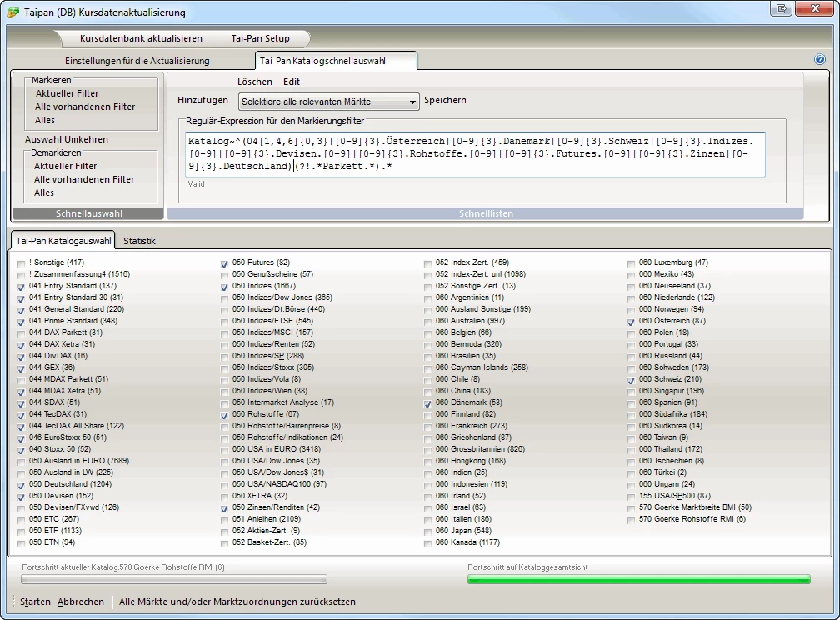
Task: Switch to the Statistik tab
Action: click(139, 241)
